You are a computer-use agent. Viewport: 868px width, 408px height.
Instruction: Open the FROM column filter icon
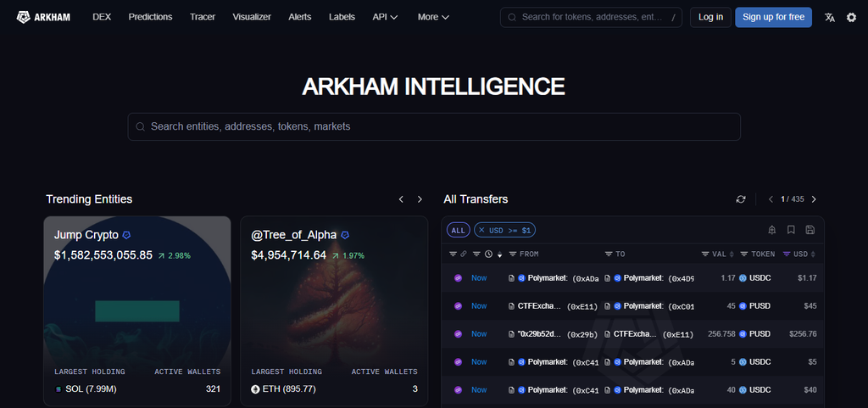click(513, 254)
